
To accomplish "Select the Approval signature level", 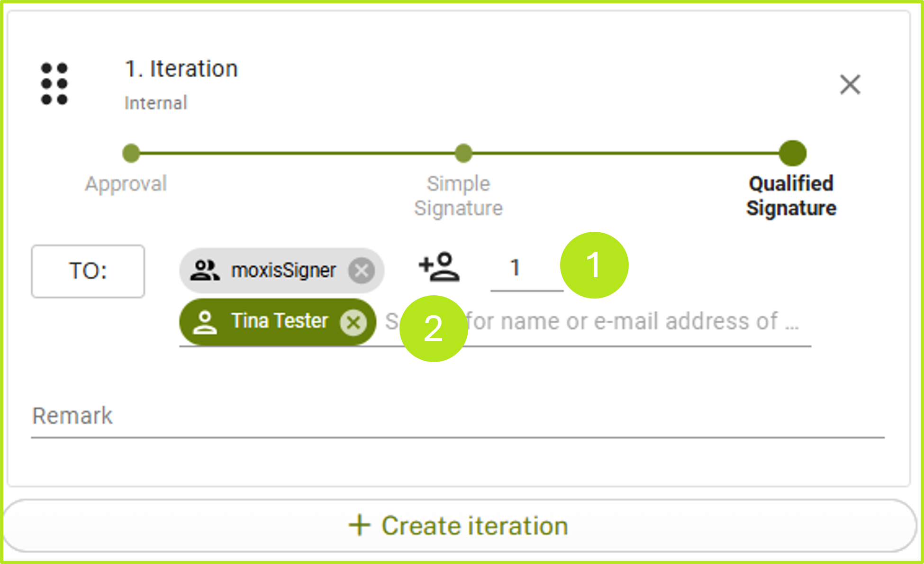I will (x=126, y=184).
